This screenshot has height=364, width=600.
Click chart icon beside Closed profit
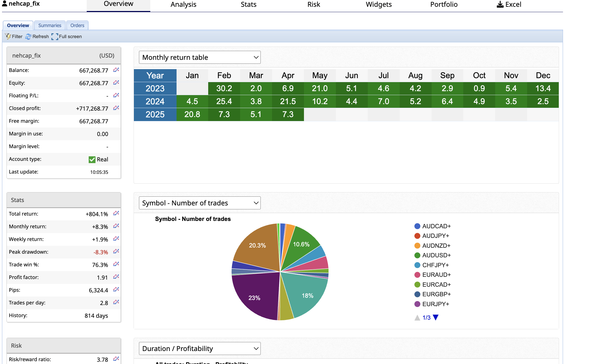coord(116,108)
